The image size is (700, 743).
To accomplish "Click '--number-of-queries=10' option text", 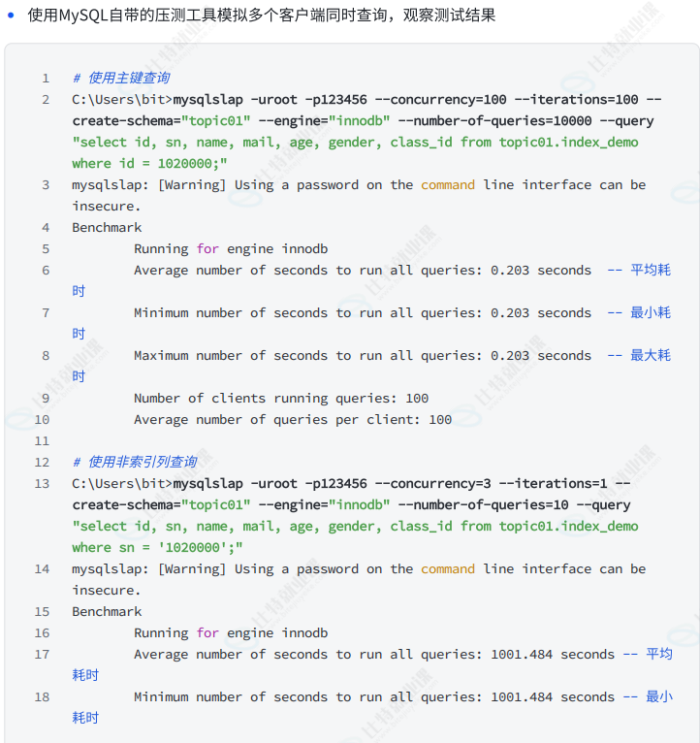I will coord(483,504).
